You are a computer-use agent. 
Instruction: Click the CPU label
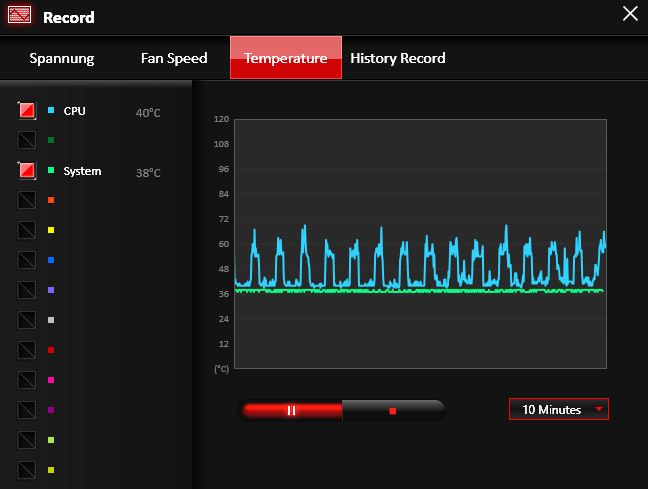(x=74, y=111)
